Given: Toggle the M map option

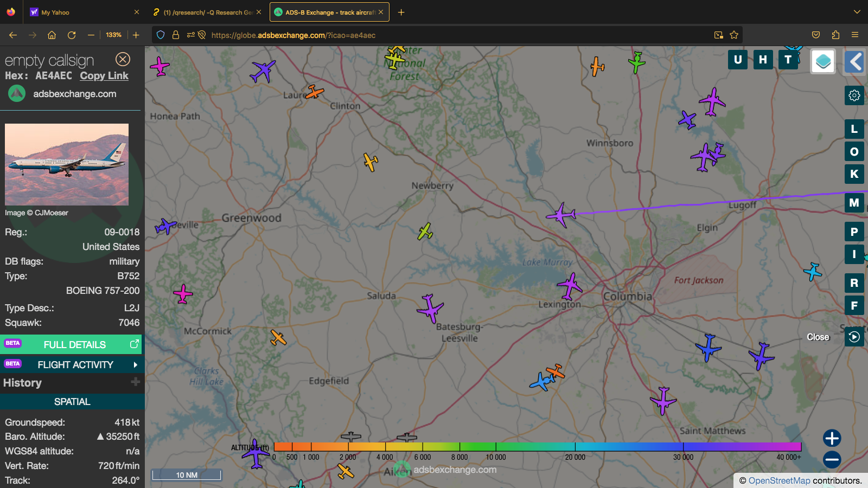Looking at the screenshot, I should [x=854, y=203].
